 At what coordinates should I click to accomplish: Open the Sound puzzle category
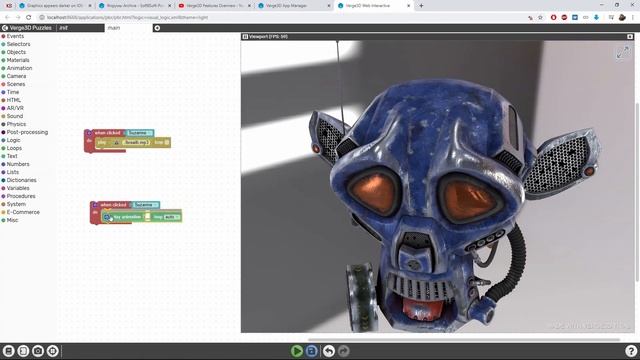click(x=15, y=116)
